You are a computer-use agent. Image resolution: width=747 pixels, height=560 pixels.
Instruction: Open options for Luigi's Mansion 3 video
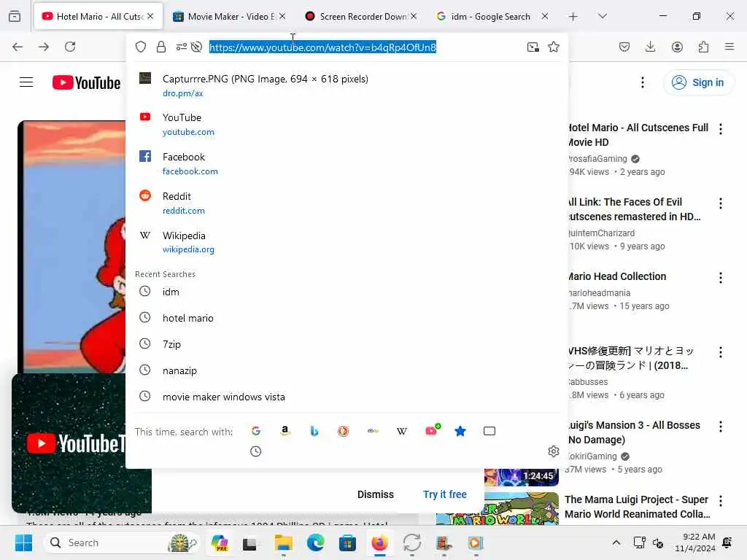(x=721, y=426)
